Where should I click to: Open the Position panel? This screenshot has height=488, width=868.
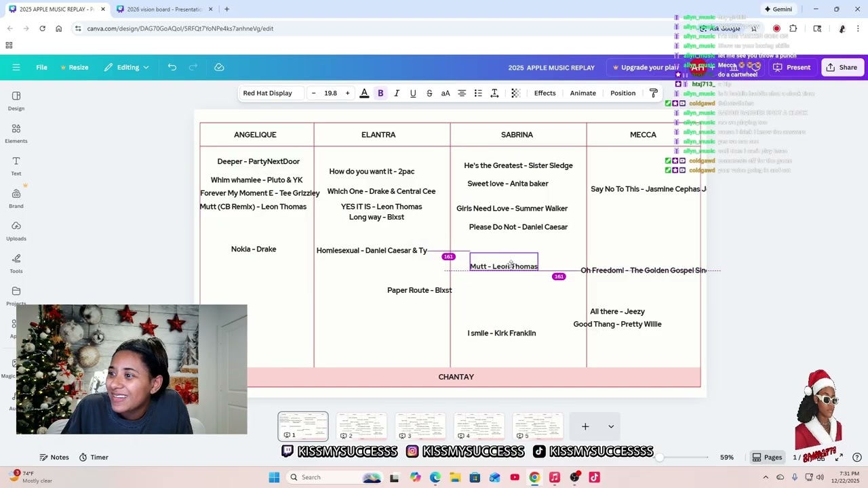tap(623, 93)
